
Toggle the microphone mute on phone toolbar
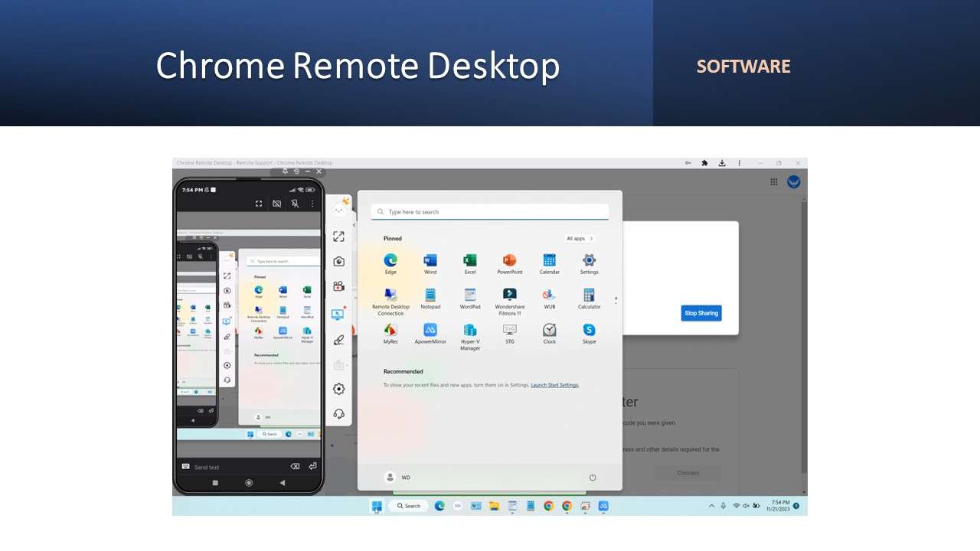pyautogui.click(x=276, y=204)
